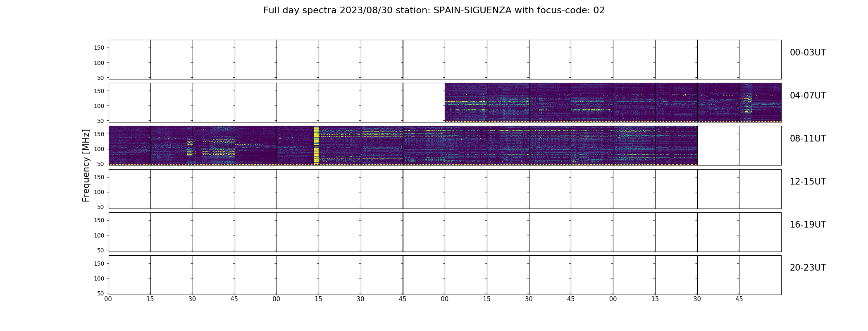The width and height of the screenshot is (868, 331).
Task: Click the 50 tick of 08-11UT row
Action: pyautogui.click(x=101, y=164)
